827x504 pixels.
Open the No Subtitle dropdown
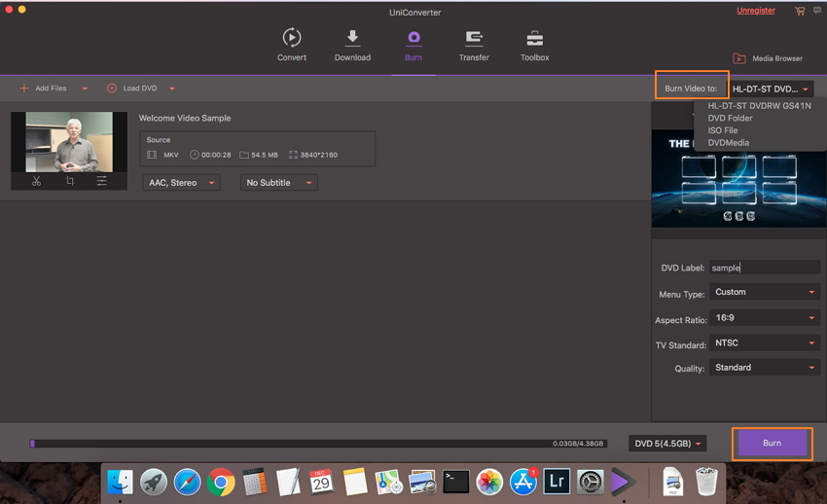pos(278,182)
